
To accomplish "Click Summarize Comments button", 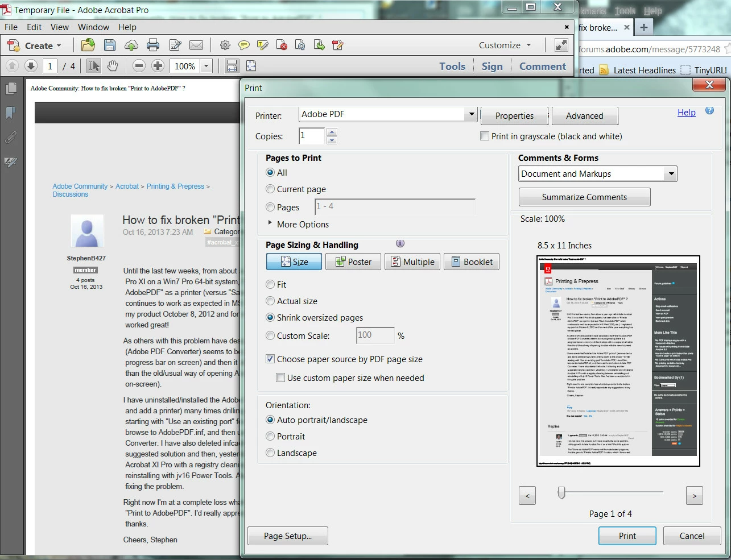I will pyautogui.click(x=584, y=197).
